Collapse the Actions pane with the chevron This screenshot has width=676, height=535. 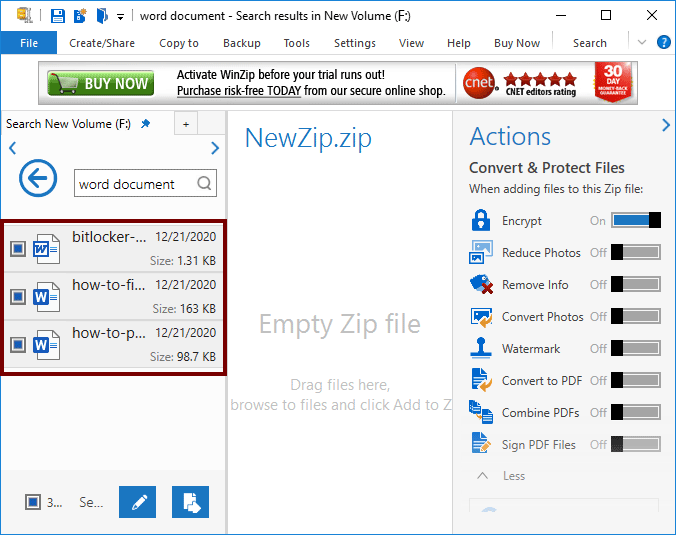pos(666,125)
